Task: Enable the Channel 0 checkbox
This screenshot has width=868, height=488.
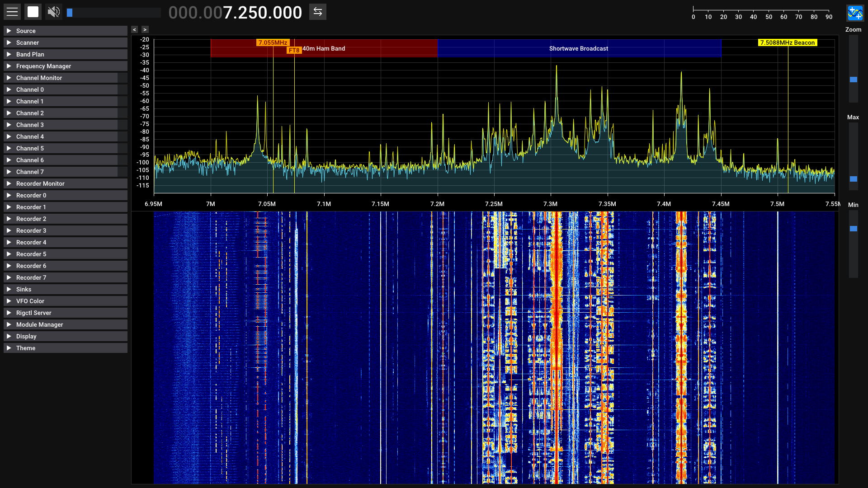Action: 122,89
